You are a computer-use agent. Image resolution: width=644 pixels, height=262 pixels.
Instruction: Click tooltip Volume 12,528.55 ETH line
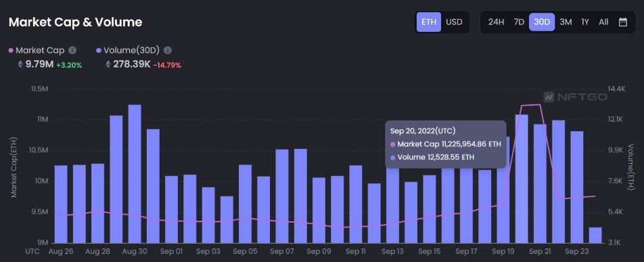click(432, 157)
